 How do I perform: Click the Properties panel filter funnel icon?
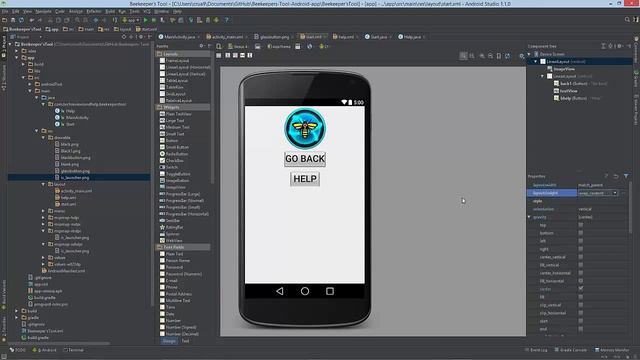tap(626, 176)
